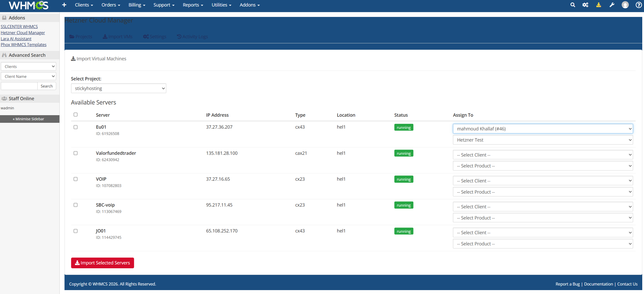This screenshot has width=644, height=294.
Task: Open the Client Name search field dropdown
Action: 28,76
